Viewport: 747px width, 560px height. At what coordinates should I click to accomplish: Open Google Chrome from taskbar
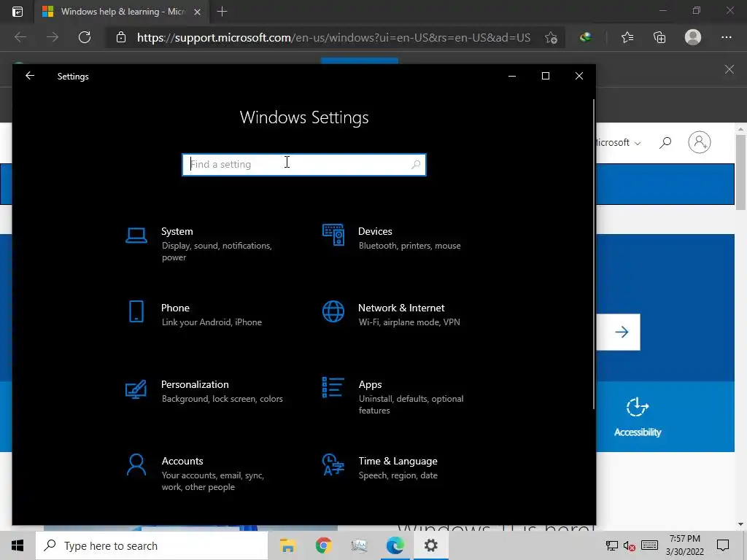pos(323,545)
